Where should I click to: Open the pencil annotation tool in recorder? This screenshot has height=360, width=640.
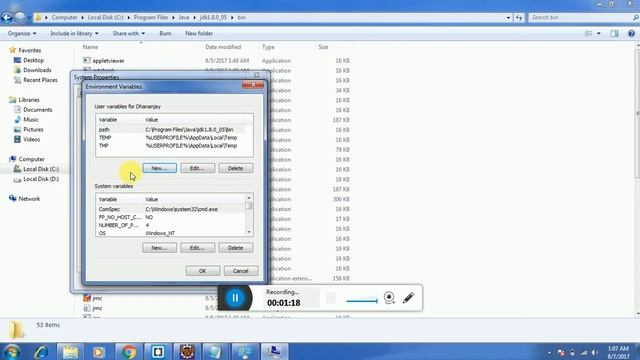click(x=408, y=298)
